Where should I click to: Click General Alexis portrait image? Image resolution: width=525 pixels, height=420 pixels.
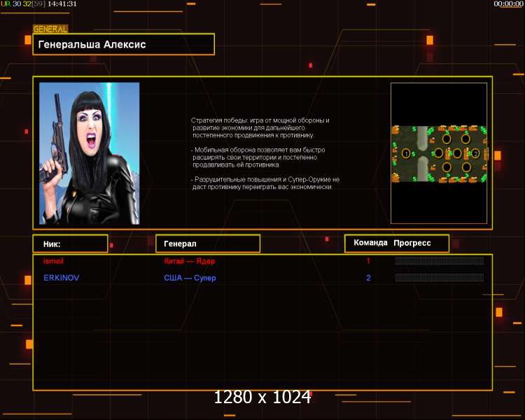(90, 153)
